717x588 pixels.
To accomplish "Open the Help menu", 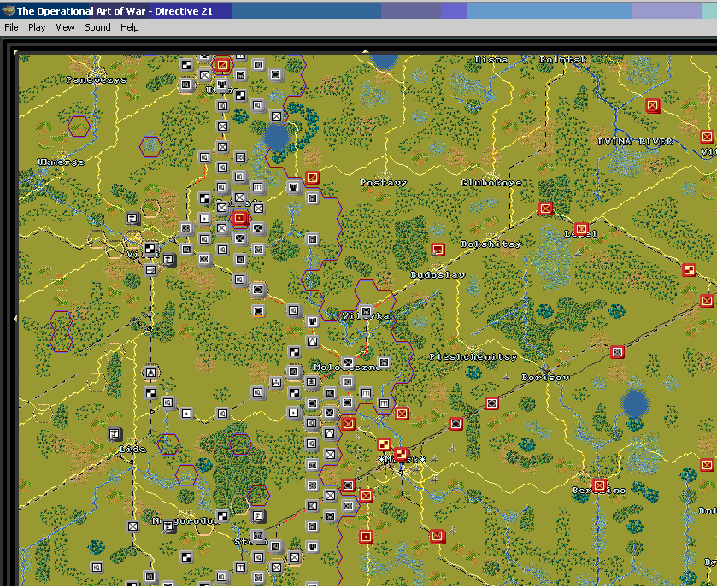I will pyautogui.click(x=129, y=27).
